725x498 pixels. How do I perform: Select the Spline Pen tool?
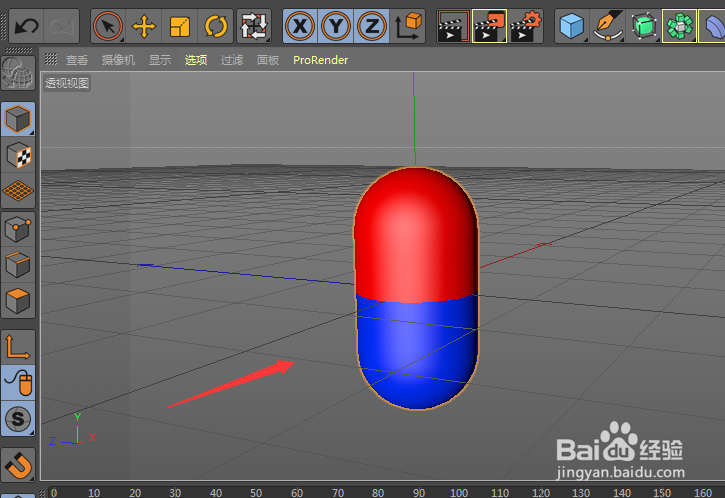[608, 26]
